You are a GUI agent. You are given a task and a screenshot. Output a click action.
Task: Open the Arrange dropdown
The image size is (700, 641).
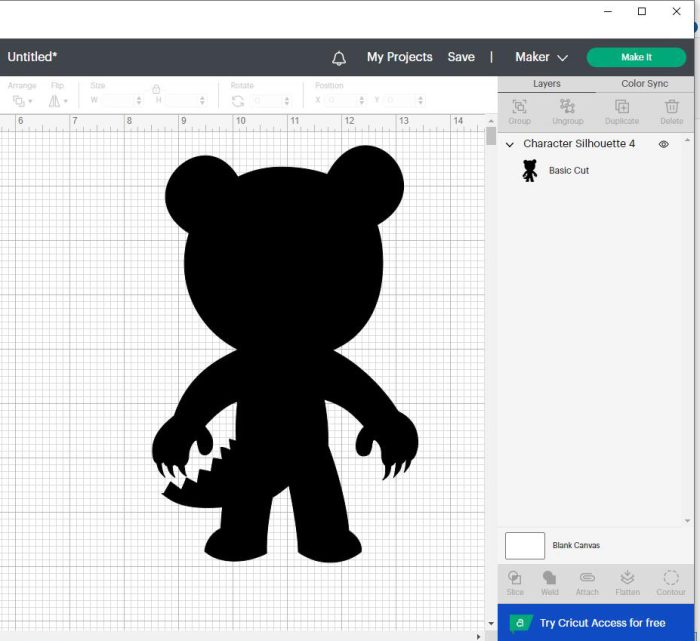tap(22, 101)
